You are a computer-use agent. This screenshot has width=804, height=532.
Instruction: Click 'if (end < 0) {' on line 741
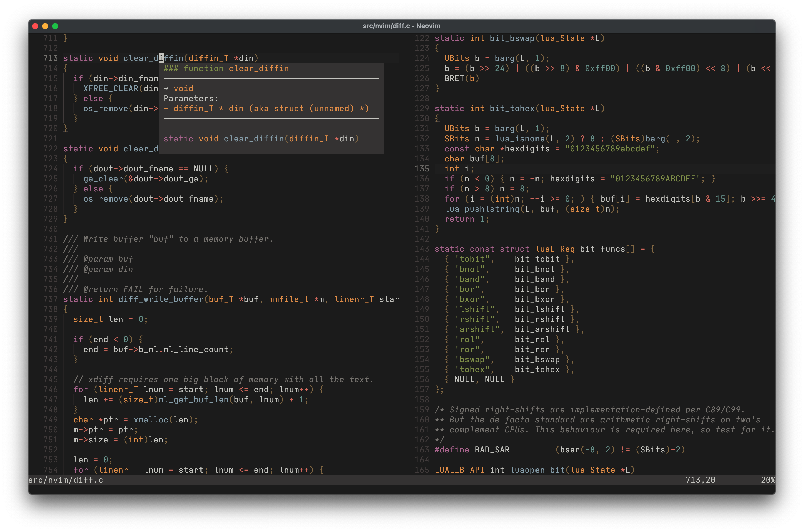coord(108,339)
